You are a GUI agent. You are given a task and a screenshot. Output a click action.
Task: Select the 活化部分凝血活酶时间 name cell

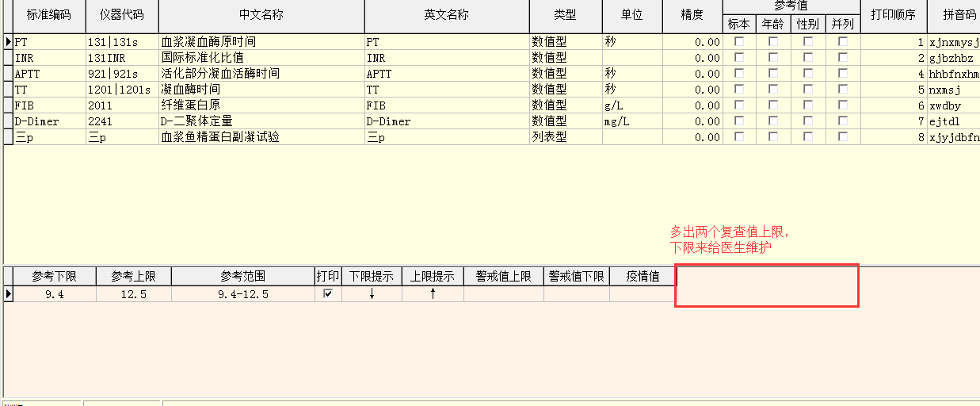pyautogui.click(x=261, y=73)
